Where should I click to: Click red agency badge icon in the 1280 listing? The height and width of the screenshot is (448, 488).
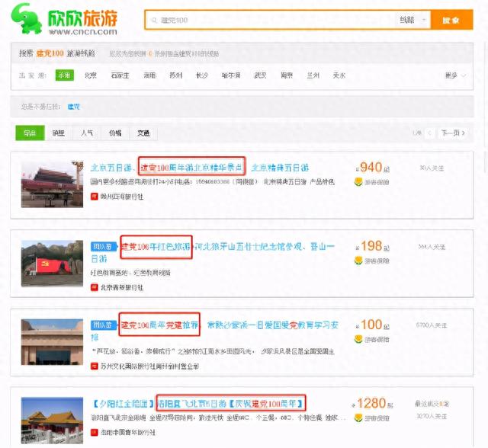(94, 432)
